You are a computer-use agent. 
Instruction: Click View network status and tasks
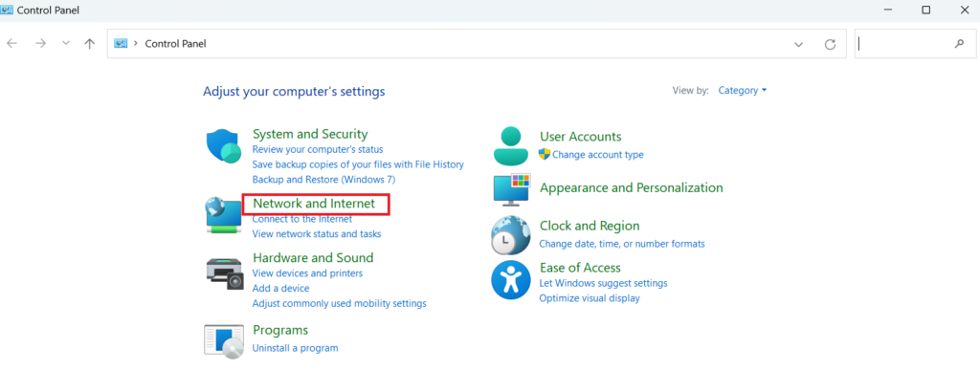(x=316, y=234)
